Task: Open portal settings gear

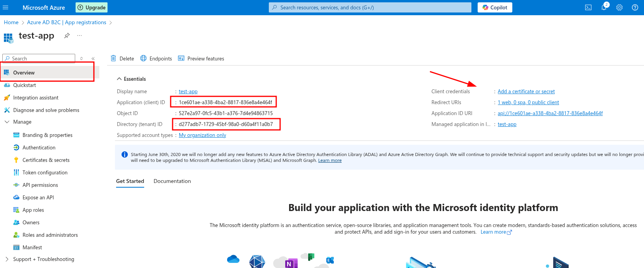Action: (x=619, y=7)
